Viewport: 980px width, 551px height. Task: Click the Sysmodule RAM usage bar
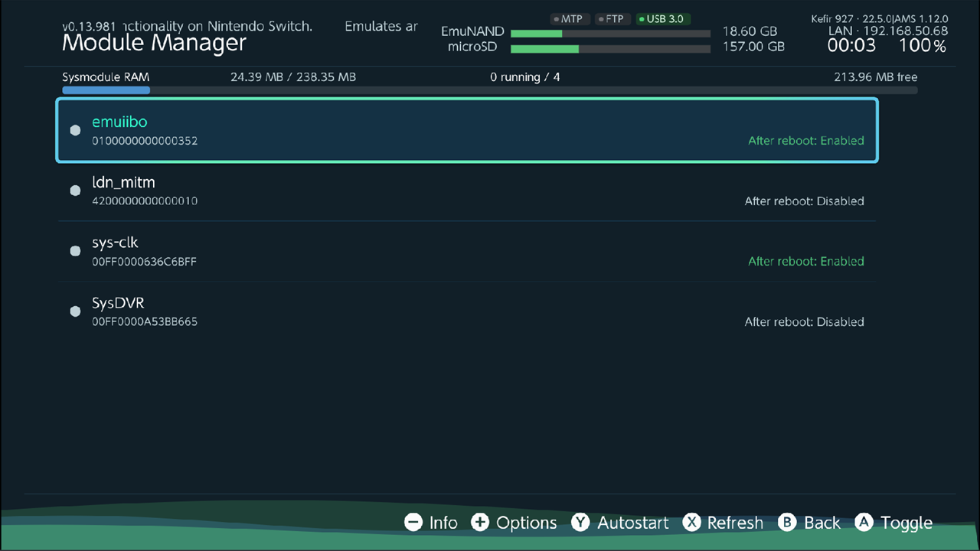tap(490, 90)
